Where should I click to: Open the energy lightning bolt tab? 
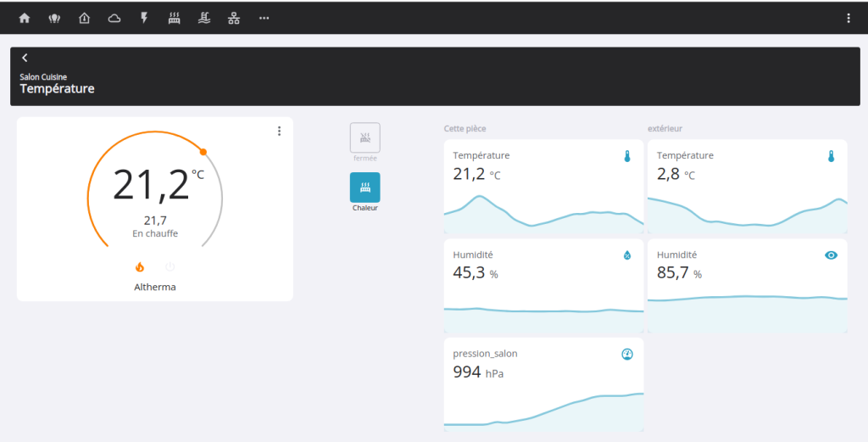point(144,19)
